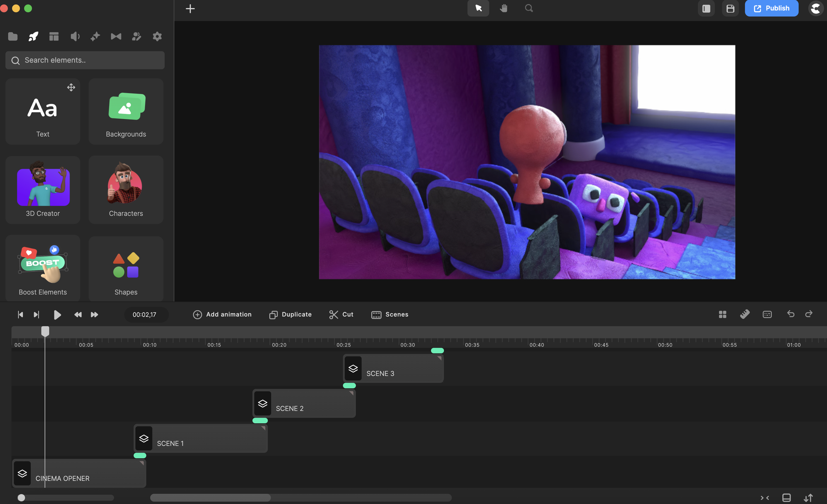
Task: Open the audio panel speaker icon
Action: point(75,36)
